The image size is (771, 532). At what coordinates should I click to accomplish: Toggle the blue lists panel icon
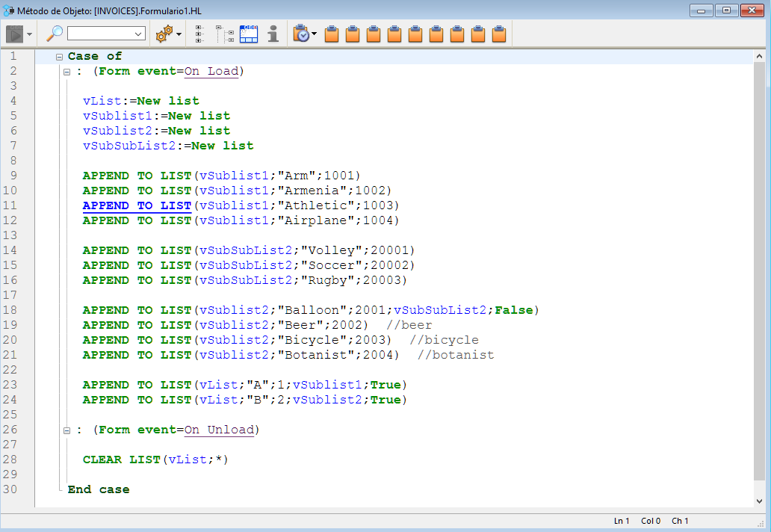tap(249, 34)
